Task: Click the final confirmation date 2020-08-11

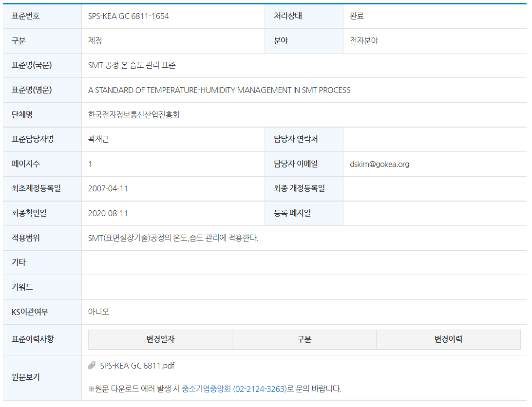Action: coord(108,213)
